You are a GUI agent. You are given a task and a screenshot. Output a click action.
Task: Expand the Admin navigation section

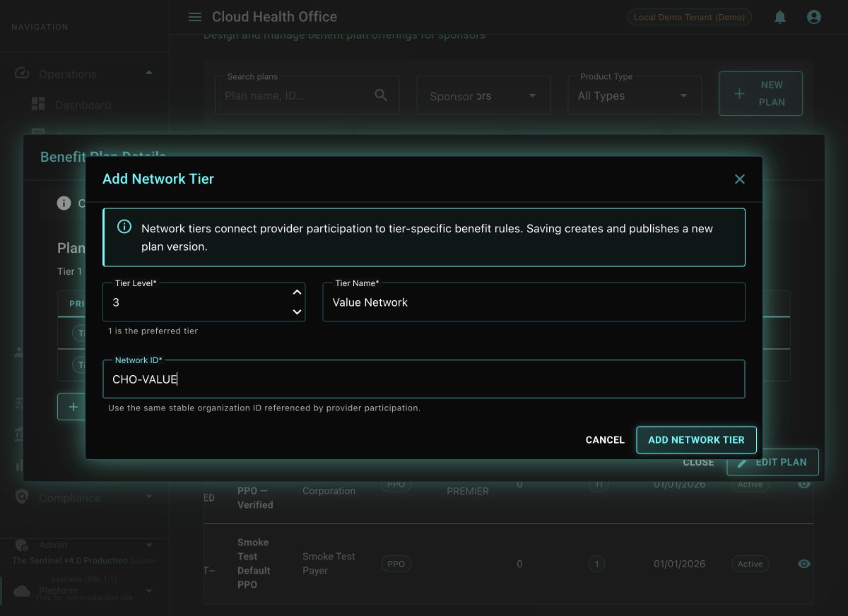(149, 545)
